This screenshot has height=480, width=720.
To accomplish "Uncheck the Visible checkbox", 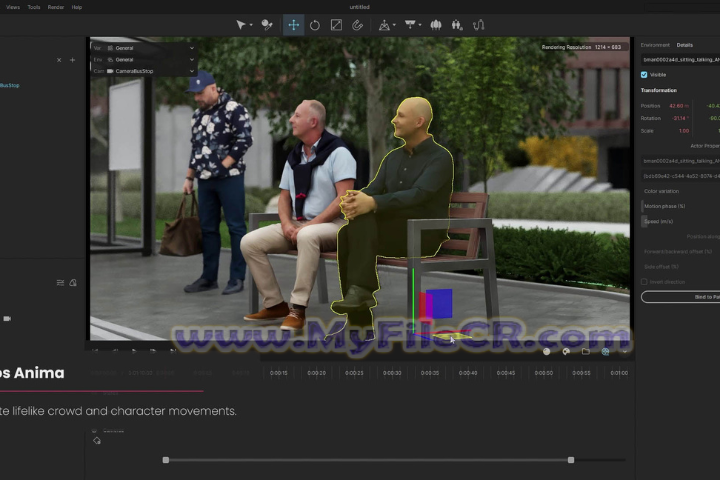I will click(644, 74).
